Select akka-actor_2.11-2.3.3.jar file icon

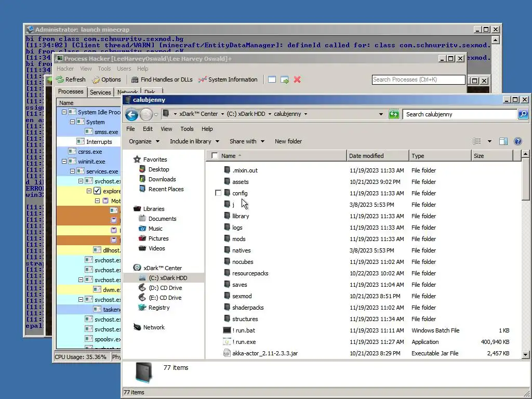pyautogui.click(x=227, y=353)
